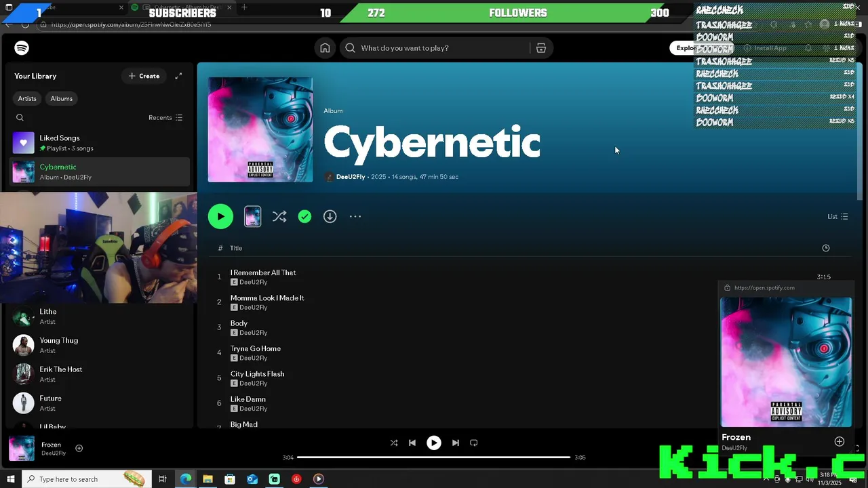Open DeeU2Fly link under track 'Body'
868x488 pixels.
tap(253, 333)
